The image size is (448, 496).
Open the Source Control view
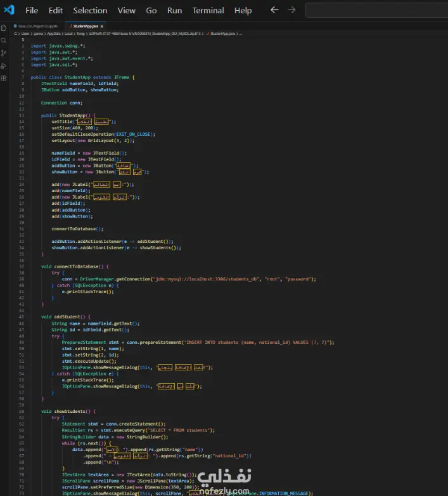[x=4, y=53]
